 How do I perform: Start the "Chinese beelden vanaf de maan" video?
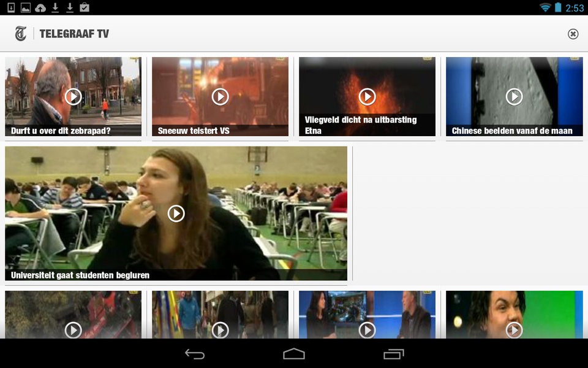click(514, 97)
